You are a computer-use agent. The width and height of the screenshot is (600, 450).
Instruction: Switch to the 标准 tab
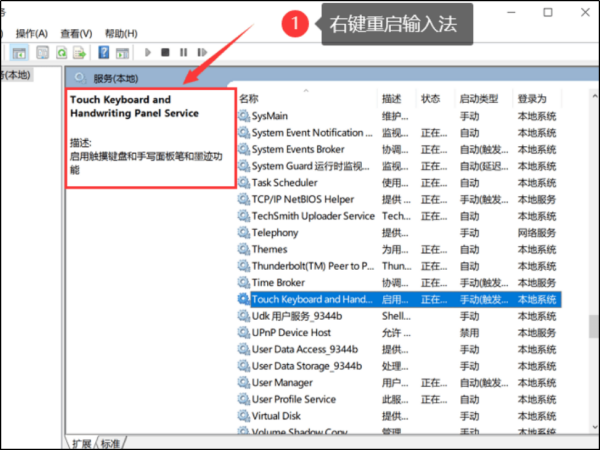click(111, 443)
